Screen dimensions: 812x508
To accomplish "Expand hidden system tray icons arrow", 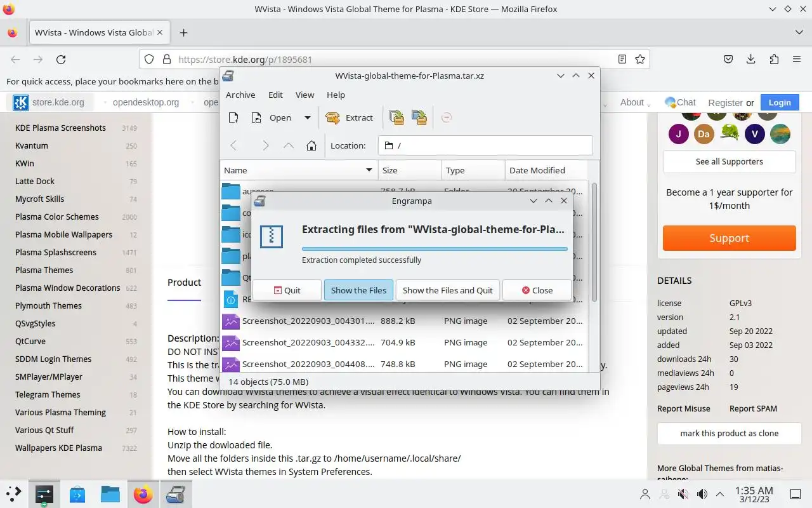I will point(720,493).
